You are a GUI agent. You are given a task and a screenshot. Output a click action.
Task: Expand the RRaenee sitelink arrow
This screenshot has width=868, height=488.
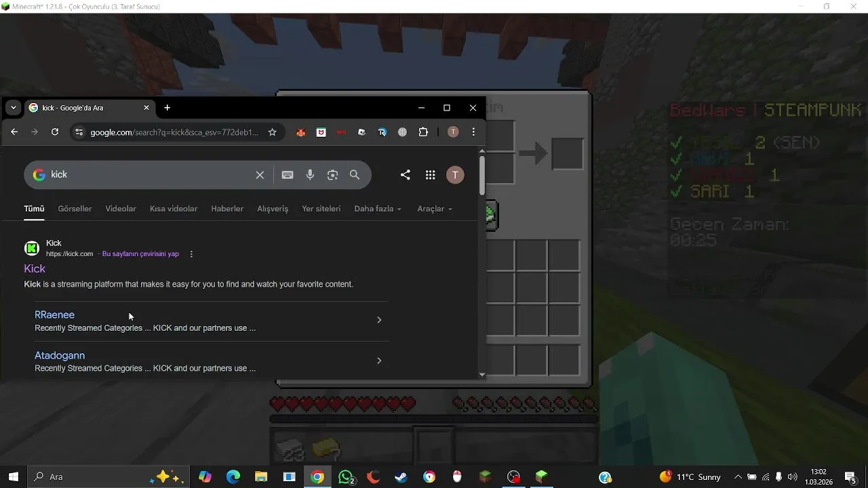[x=379, y=320]
